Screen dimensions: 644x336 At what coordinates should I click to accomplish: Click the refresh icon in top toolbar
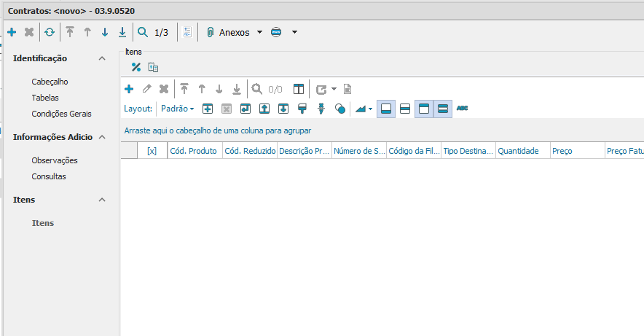50,32
